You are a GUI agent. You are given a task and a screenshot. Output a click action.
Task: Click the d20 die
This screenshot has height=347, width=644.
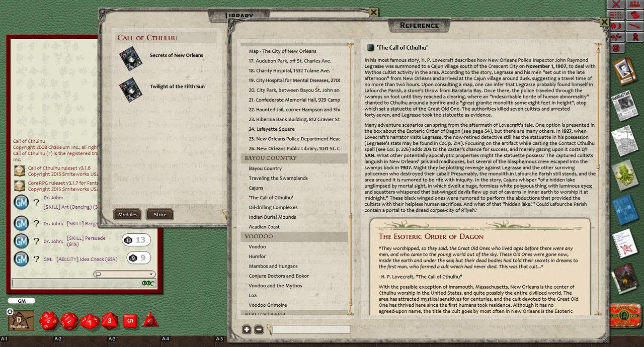(x=49, y=321)
